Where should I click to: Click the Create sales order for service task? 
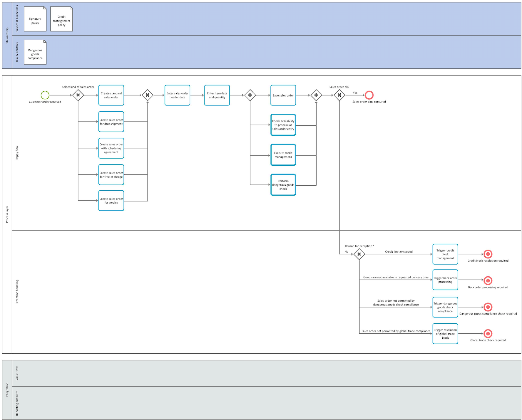click(111, 201)
